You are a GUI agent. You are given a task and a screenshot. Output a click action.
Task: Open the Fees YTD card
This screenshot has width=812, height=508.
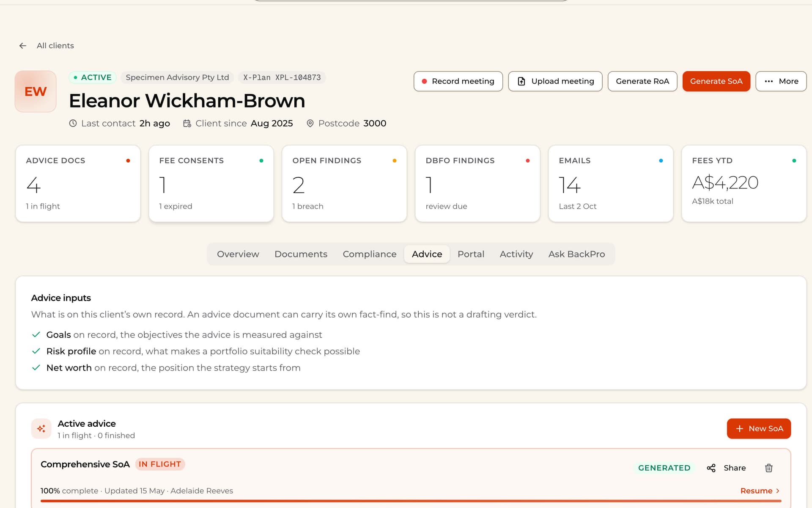(744, 183)
